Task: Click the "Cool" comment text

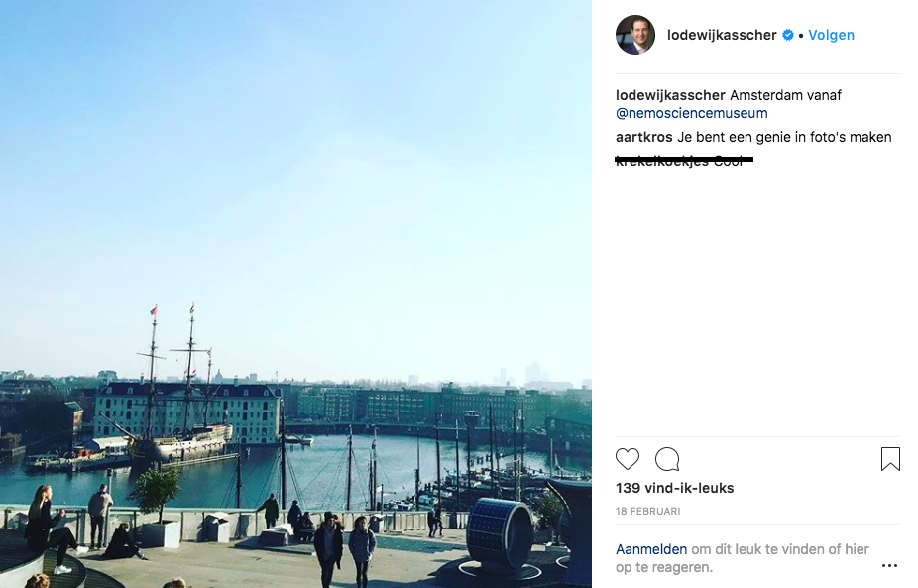Action: 729,161
